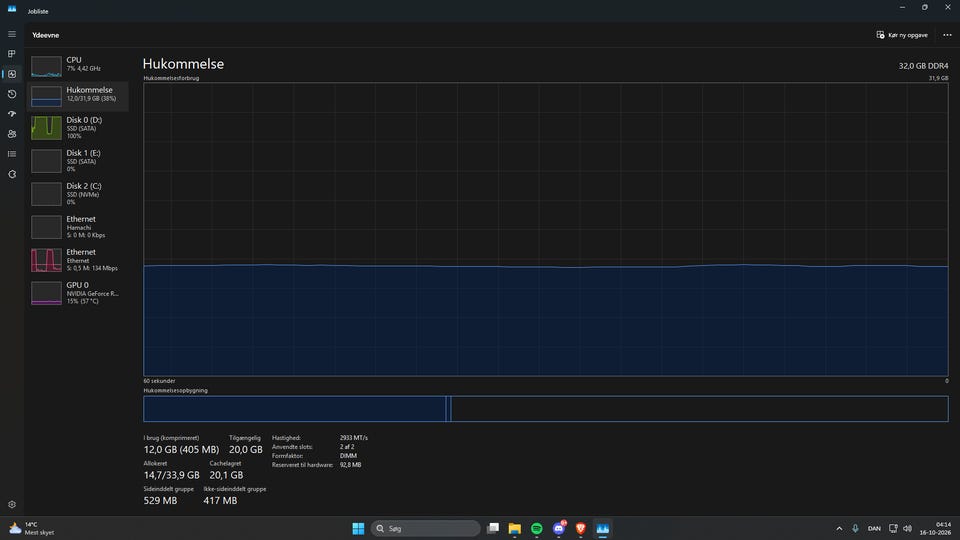Screen dimensions: 960x540
Task: Click the CPU mini graph thumbnail
Action: pyautogui.click(x=47, y=67)
